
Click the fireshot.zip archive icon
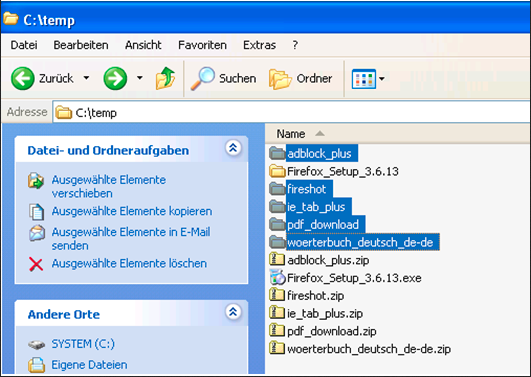(x=277, y=295)
